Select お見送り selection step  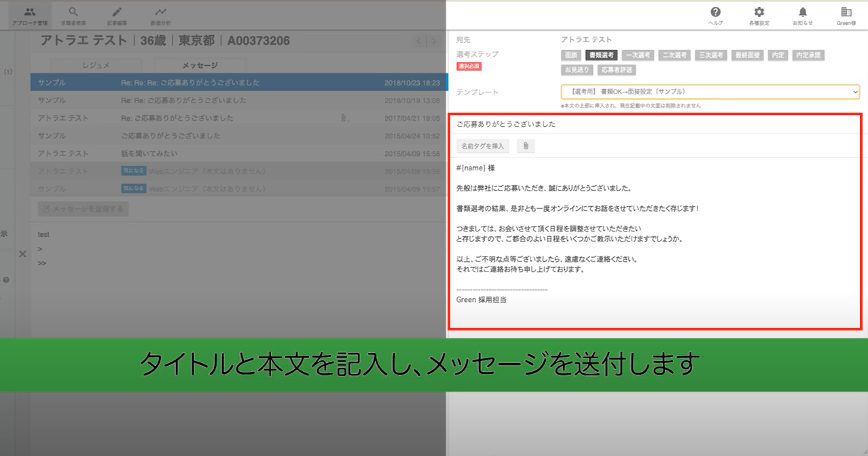pos(577,70)
